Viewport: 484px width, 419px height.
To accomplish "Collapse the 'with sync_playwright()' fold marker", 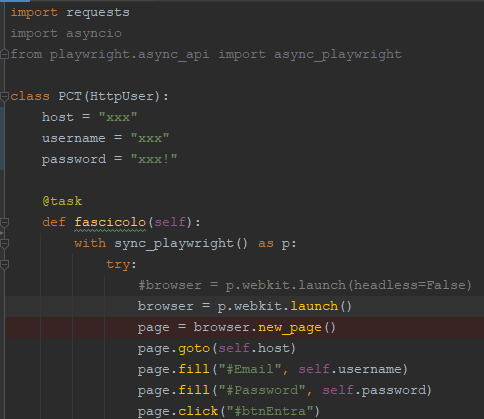I will pyautogui.click(x=4, y=244).
